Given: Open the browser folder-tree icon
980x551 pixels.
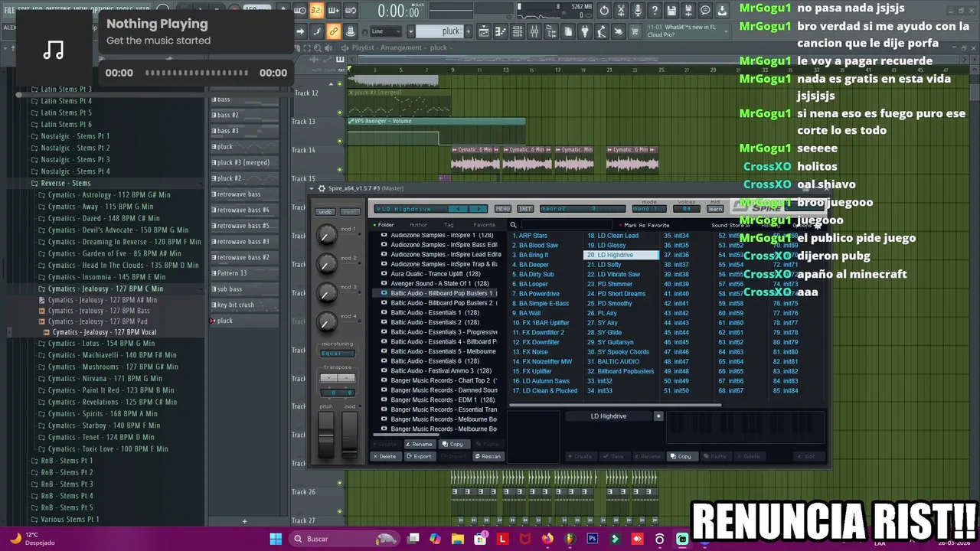Looking at the screenshot, I should click(551, 31).
